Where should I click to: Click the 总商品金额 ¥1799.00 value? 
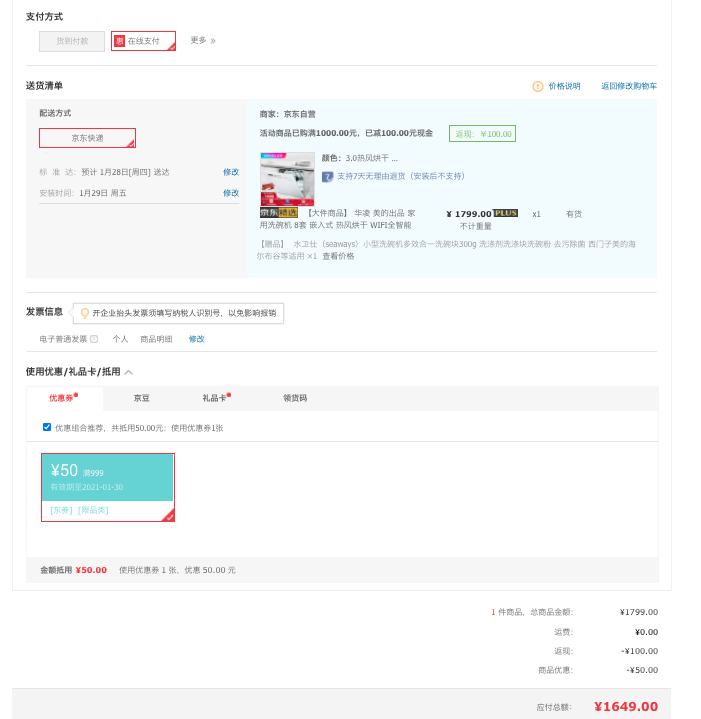point(639,612)
